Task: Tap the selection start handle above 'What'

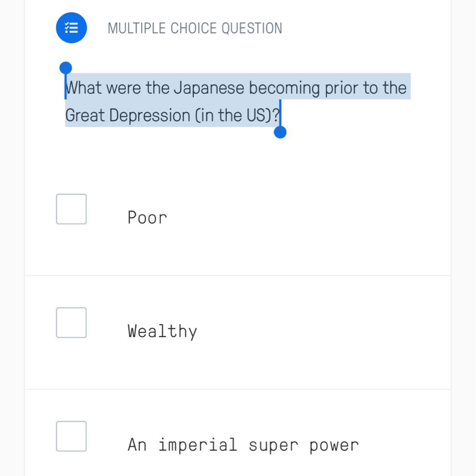Action: click(66, 68)
